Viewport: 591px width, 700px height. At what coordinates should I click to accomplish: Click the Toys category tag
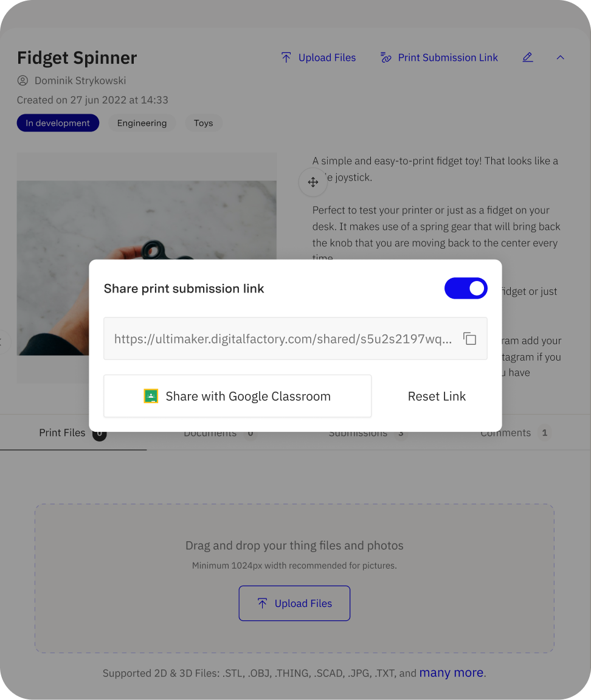(x=203, y=123)
